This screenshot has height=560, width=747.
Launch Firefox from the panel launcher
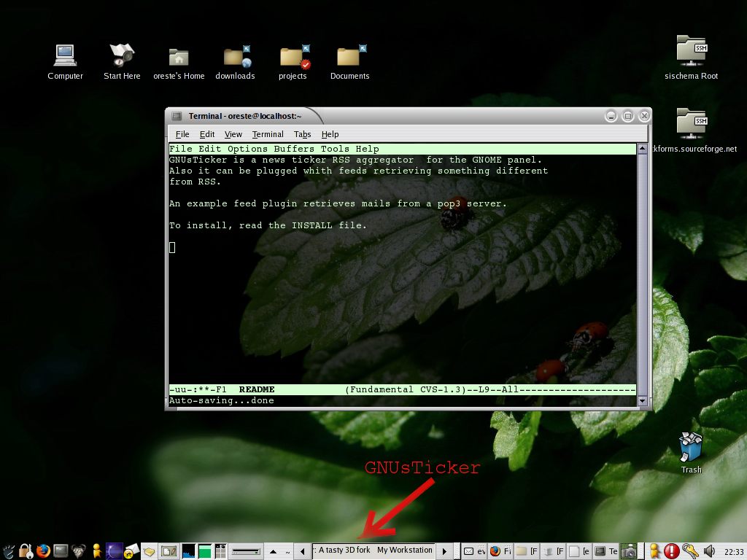coord(43,551)
